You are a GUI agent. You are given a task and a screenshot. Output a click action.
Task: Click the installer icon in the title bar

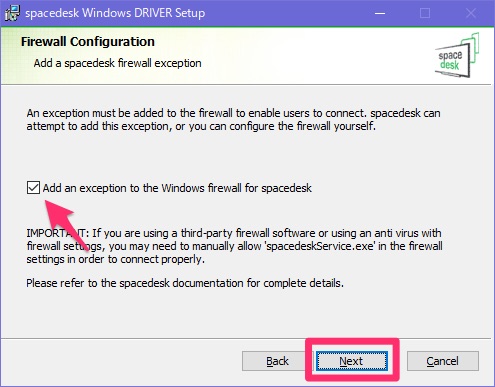(13, 13)
